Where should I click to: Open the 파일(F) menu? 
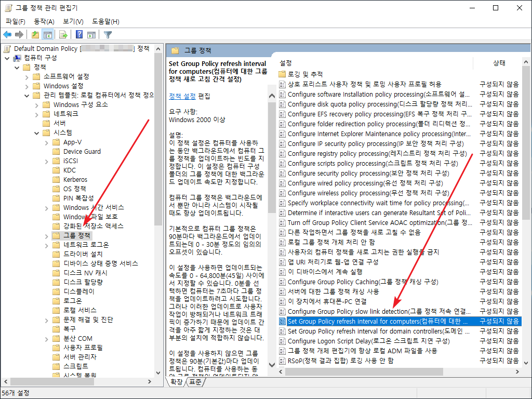point(16,22)
